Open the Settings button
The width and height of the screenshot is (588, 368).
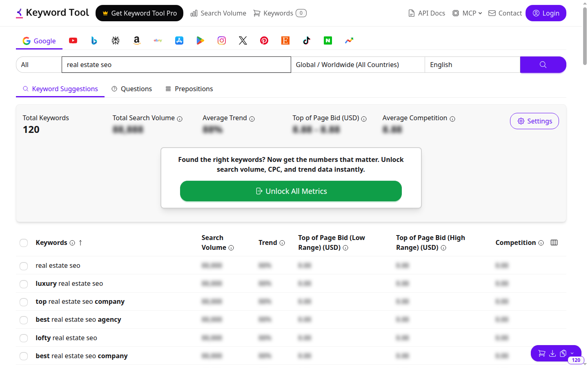[535, 121]
